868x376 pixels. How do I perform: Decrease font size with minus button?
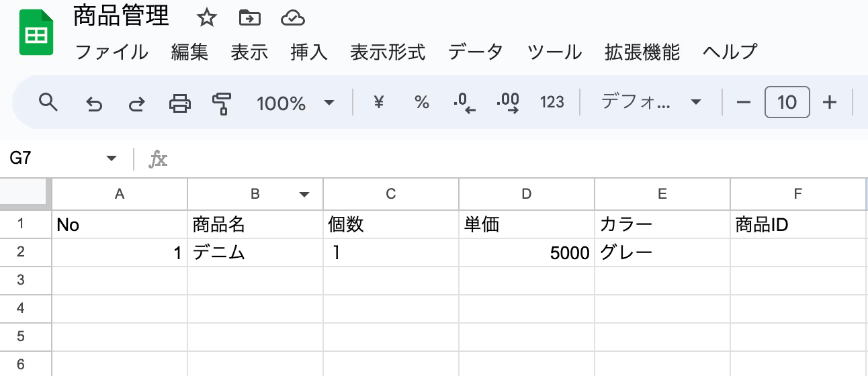pos(743,103)
